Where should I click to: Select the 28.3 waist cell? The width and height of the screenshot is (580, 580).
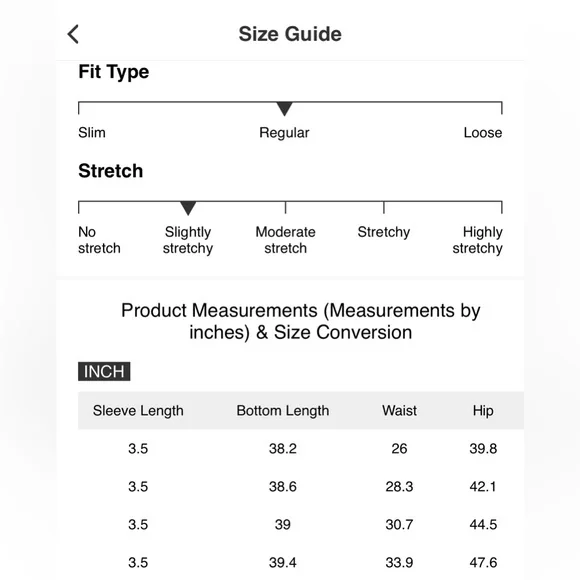tap(399, 486)
